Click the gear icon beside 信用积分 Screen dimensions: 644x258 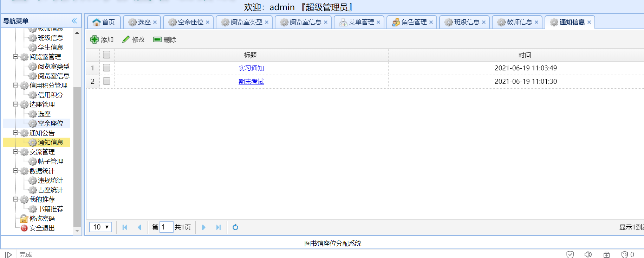click(33, 95)
